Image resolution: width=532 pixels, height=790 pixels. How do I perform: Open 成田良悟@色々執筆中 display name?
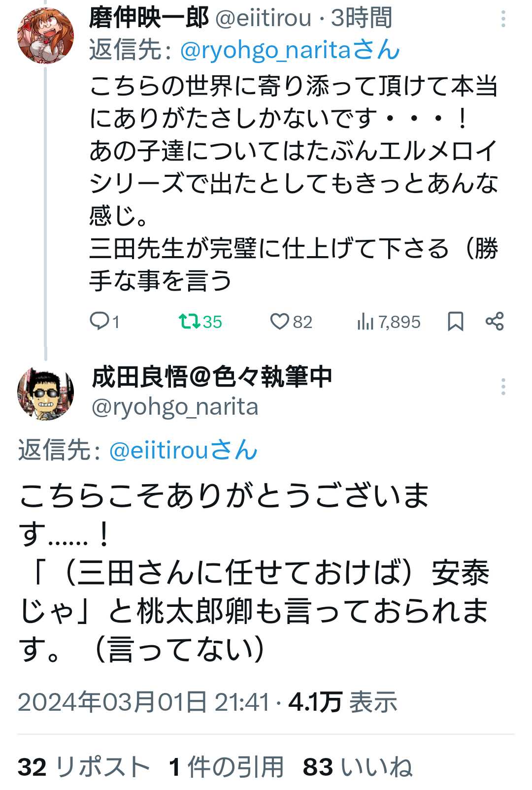tap(212, 378)
